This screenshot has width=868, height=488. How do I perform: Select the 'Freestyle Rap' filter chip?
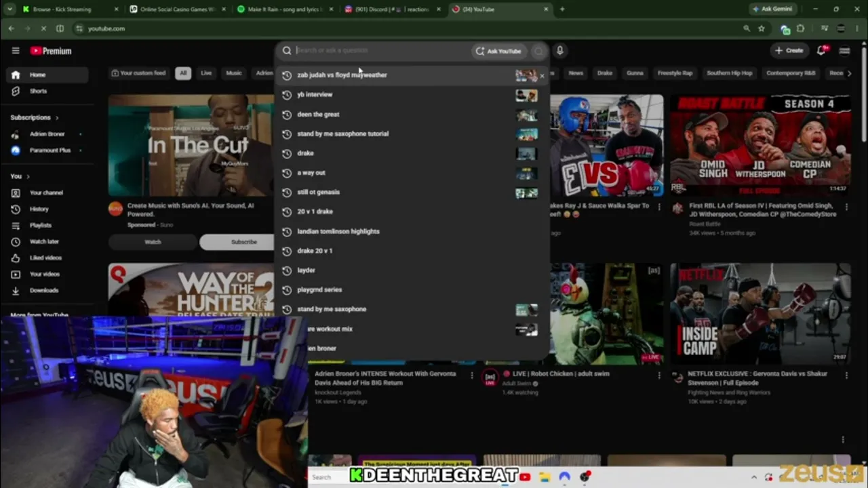pos(675,73)
